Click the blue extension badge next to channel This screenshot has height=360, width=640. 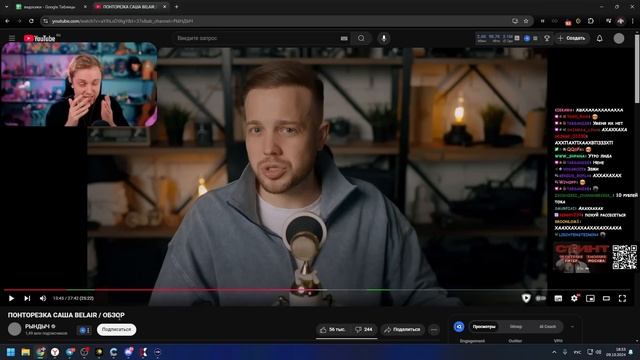pos(84,330)
